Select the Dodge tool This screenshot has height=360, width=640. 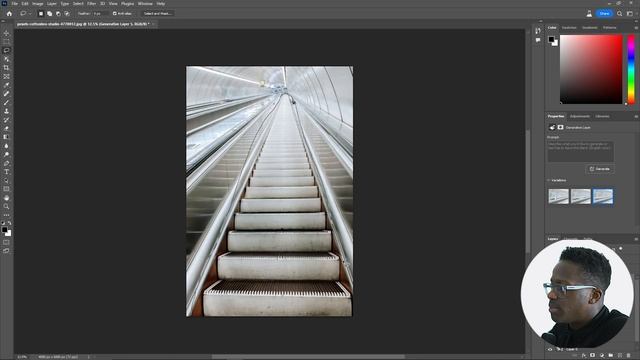coord(7,154)
